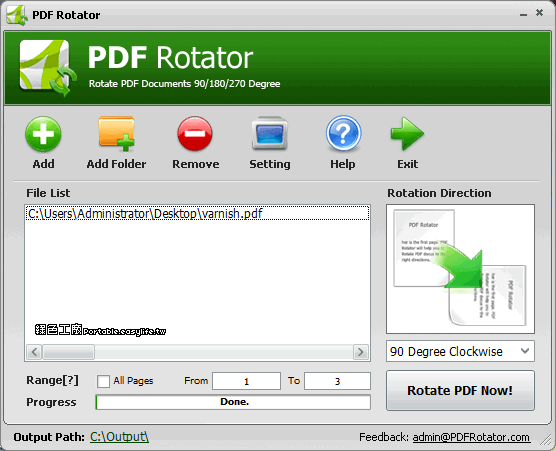The width and height of the screenshot is (556, 451).
Task: Click the green Add plus icon
Action: click(x=43, y=135)
